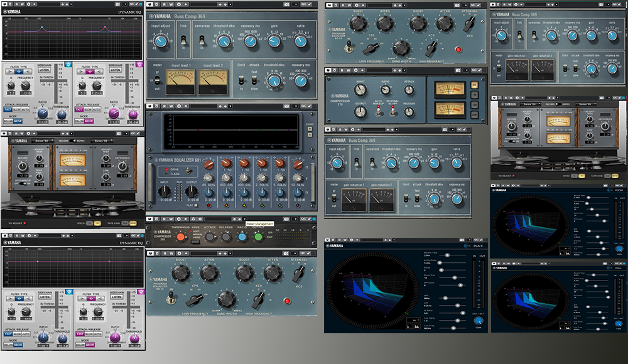Image resolution: width=628 pixels, height=364 pixels.
Task: Click the QC icon in Compressor 276 header
Action: pos(475,71)
